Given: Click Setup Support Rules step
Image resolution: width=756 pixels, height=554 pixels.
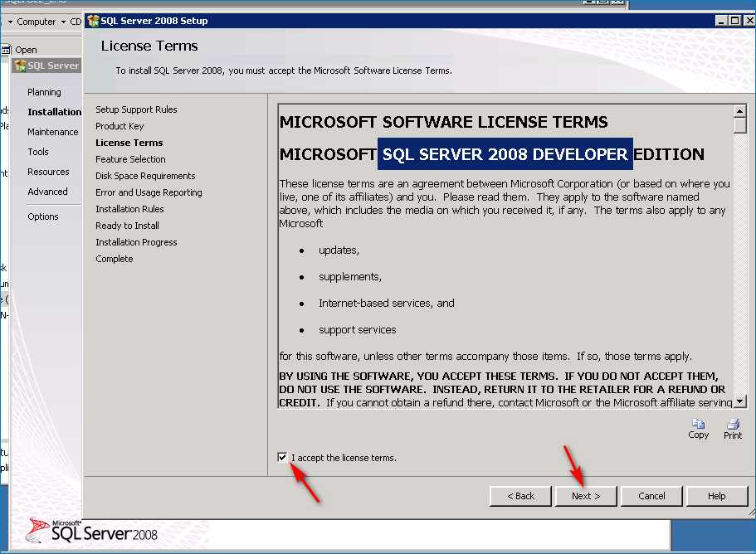Looking at the screenshot, I should (136, 109).
